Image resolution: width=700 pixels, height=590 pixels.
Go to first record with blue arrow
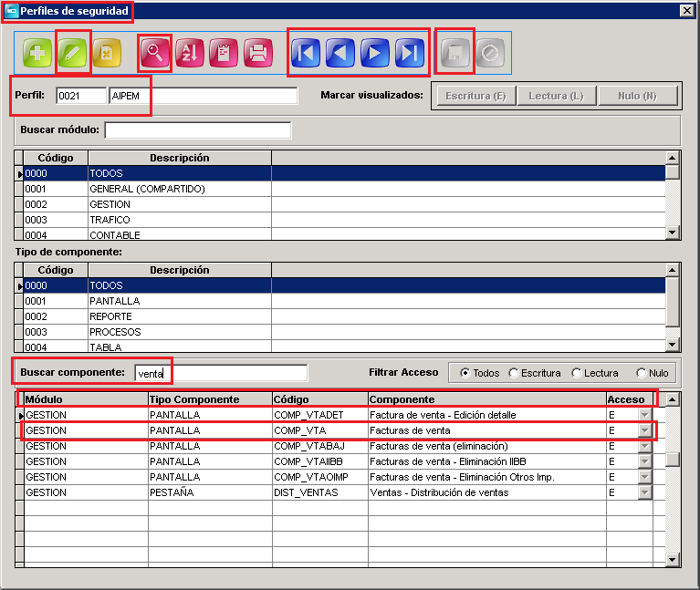306,53
